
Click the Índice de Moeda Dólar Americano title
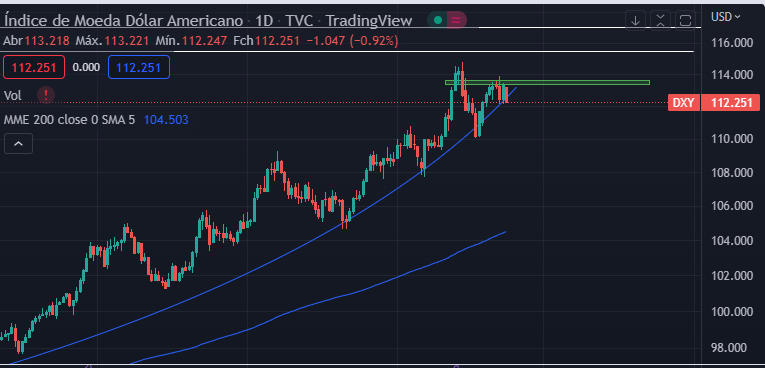[x=123, y=20]
